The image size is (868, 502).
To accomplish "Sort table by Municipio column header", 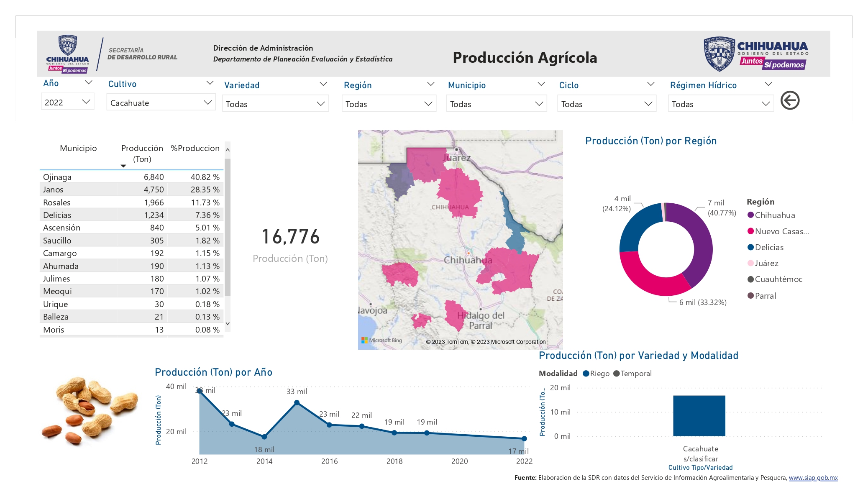I will tap(78, 148).
